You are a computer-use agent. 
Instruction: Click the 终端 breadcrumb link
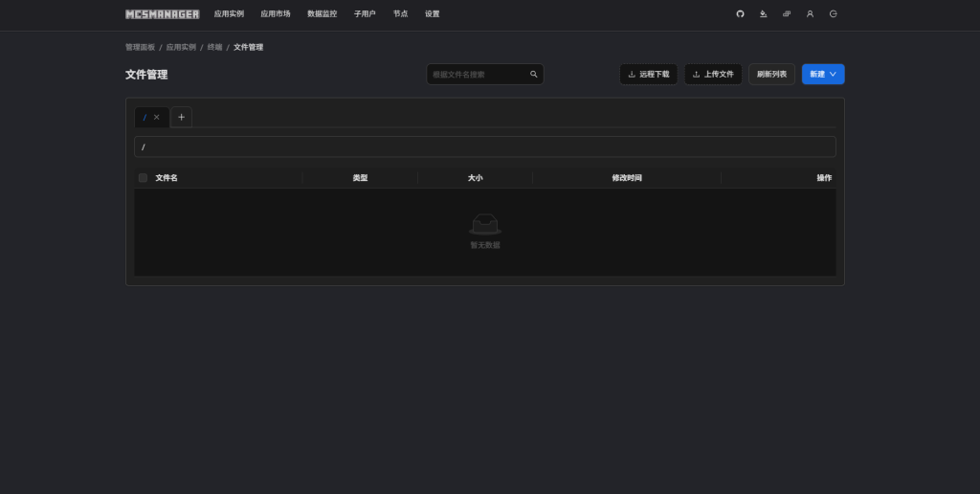pos(214,47)
